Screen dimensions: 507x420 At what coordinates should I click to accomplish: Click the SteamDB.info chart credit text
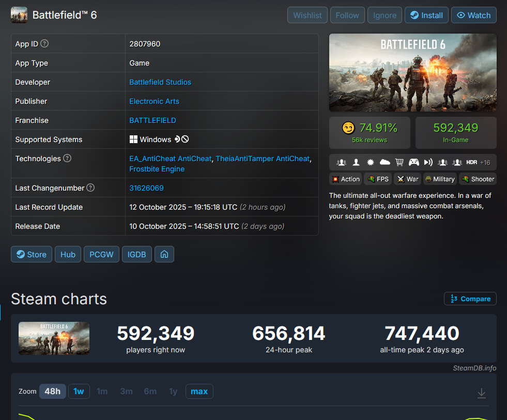(x=474, y=368)
